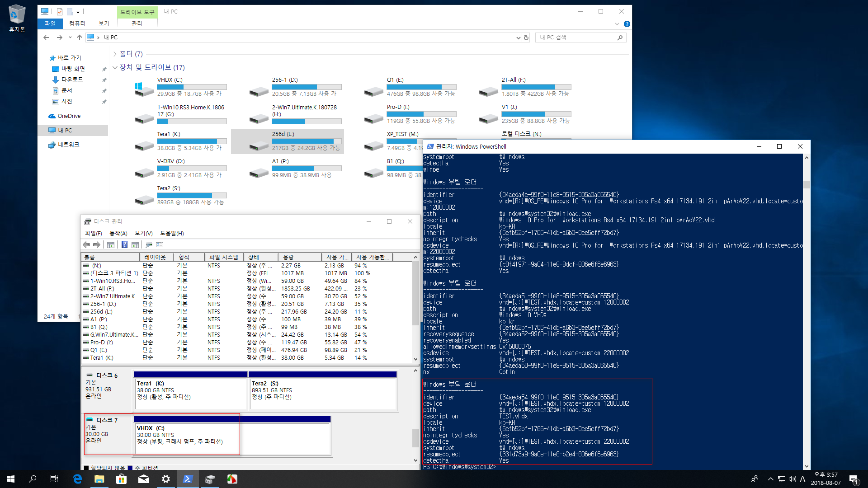Open the Recycle Bin (휴지통) desktop icon
The width and height of the screenshot is (868, 488).
17,18
